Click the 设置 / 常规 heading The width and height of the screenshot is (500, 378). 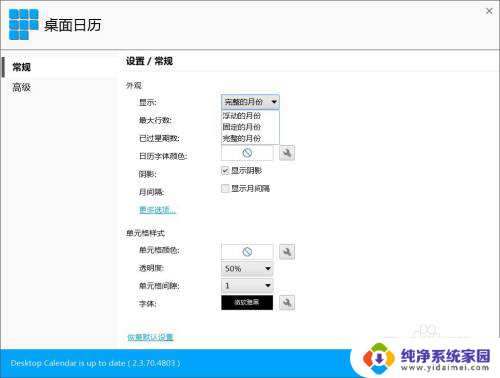tap(149, 61)
